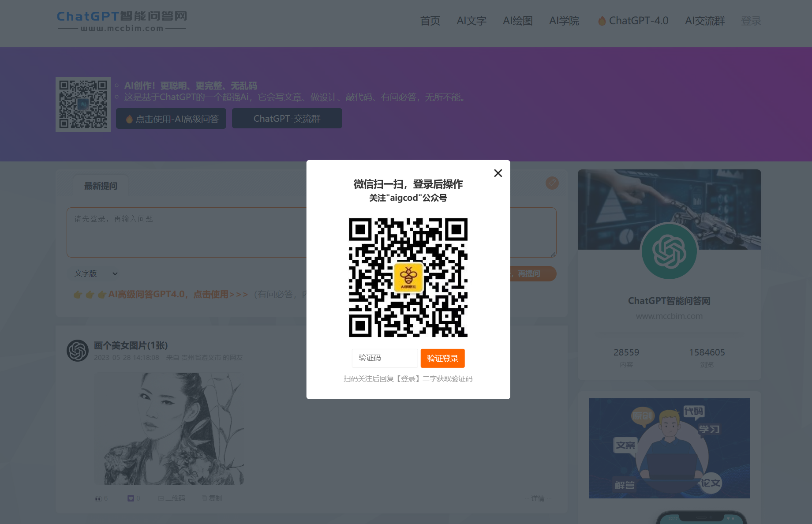Click the robot hand header image

coord(670,210)
